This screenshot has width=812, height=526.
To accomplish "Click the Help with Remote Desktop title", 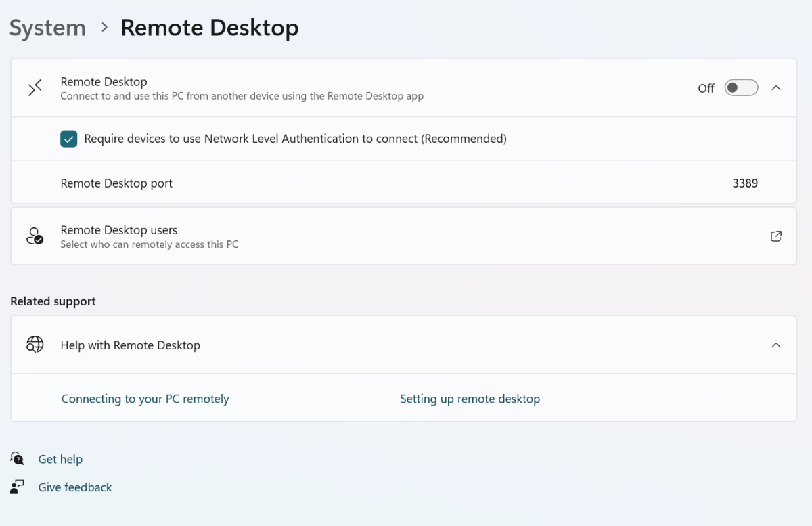I will click(x=130, y=345).
